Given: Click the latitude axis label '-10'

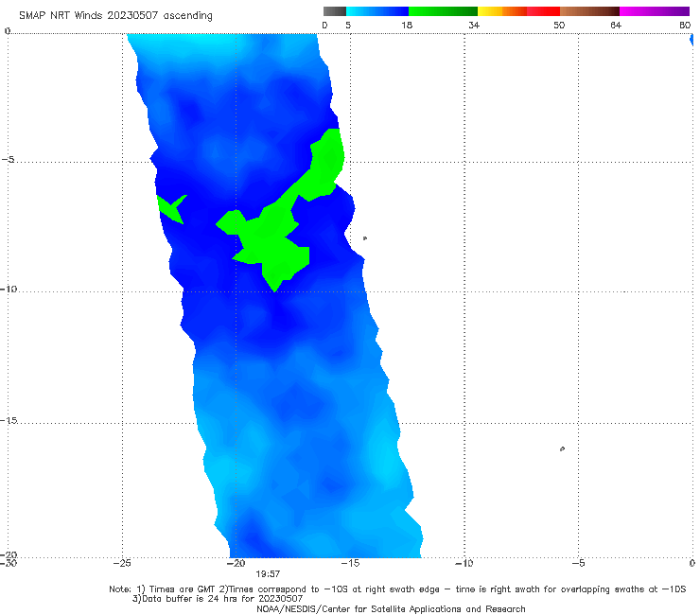Looking at the screenshot, I should pos(9,289).
